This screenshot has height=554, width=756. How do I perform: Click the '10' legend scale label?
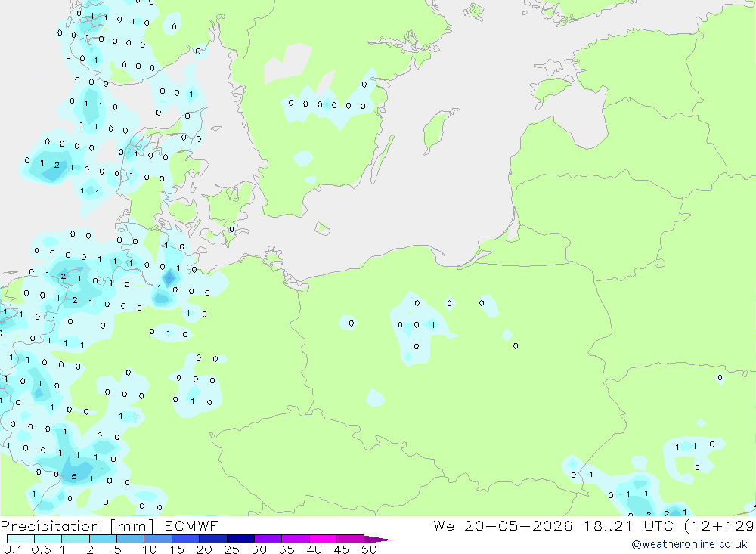click(x=150, y=549)
